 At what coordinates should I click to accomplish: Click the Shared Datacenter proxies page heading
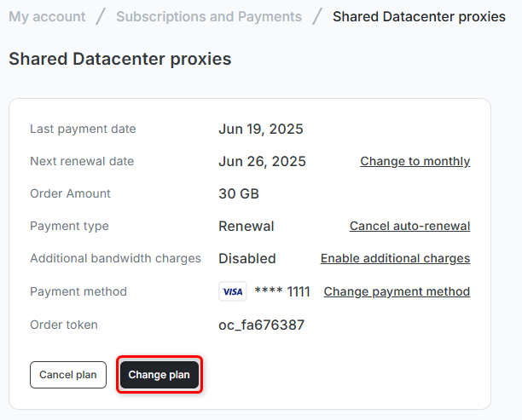pyautogui.click(x=120, y=59)
